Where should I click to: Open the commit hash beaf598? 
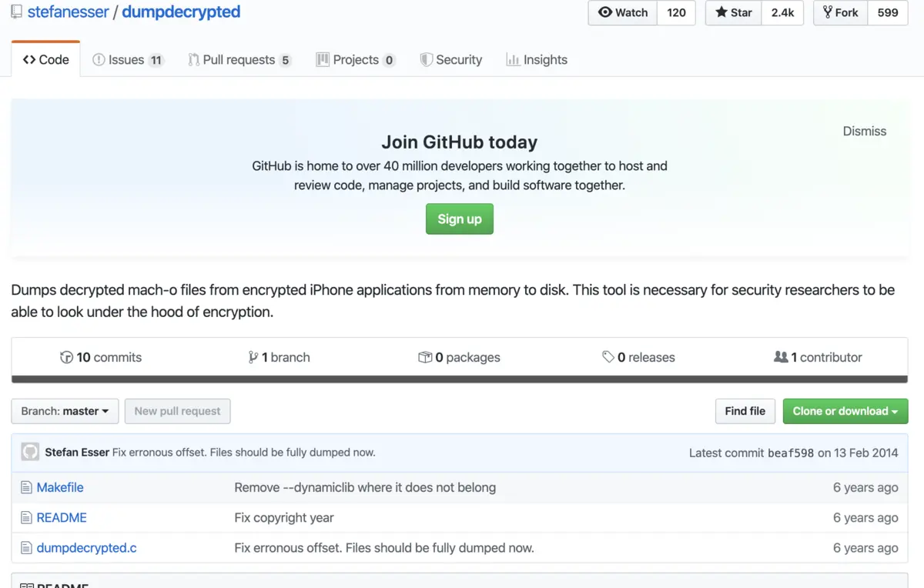(x=791, y=453)
